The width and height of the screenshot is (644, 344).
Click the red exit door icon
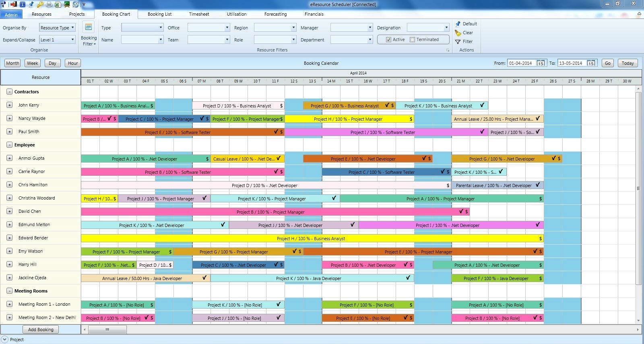[x=13, y=4]
